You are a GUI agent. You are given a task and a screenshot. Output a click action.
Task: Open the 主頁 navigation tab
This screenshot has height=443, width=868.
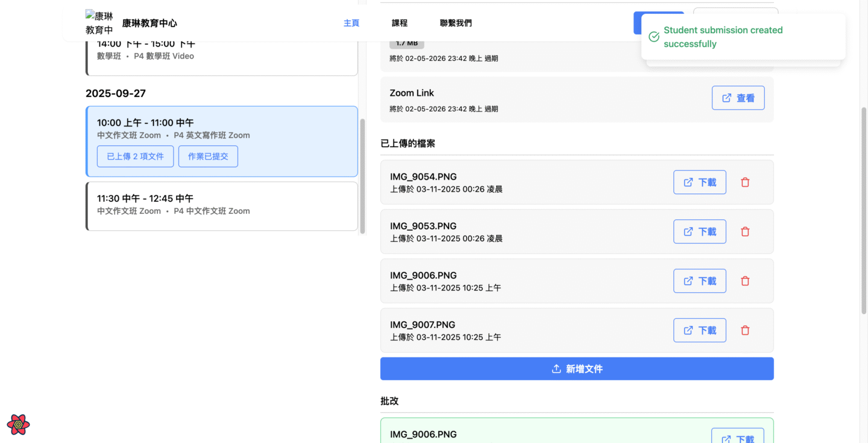[x=351, y=23]
